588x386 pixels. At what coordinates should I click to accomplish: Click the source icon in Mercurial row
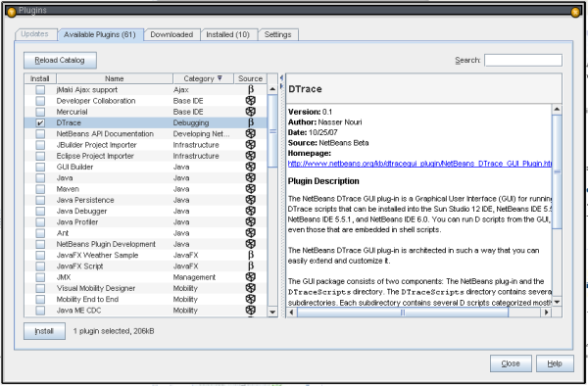(x=251, y=112)
